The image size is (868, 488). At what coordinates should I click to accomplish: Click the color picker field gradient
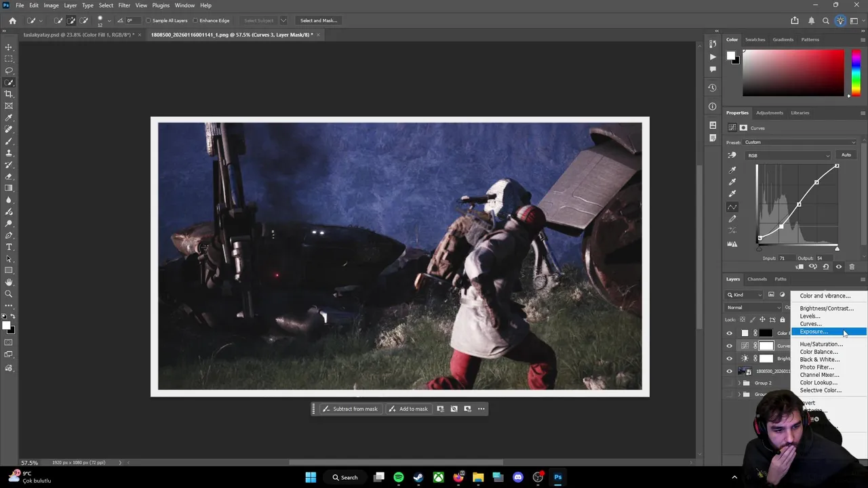click(x=793, y=73)
